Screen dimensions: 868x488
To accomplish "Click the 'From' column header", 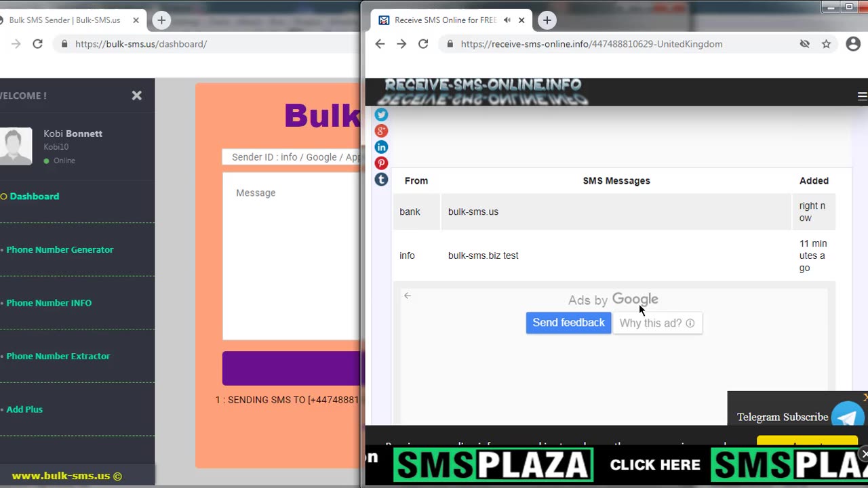I will pyautogui.click(x=416, y=181).
